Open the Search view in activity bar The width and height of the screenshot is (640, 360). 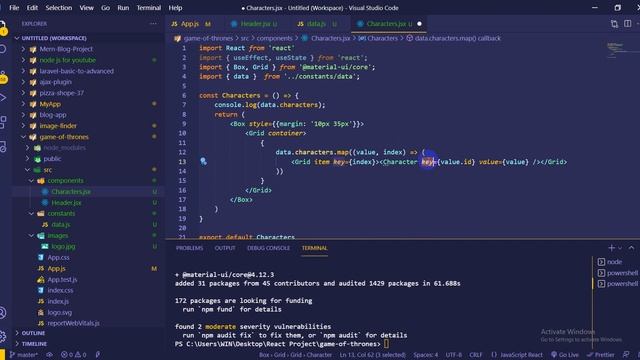(3, 49)
